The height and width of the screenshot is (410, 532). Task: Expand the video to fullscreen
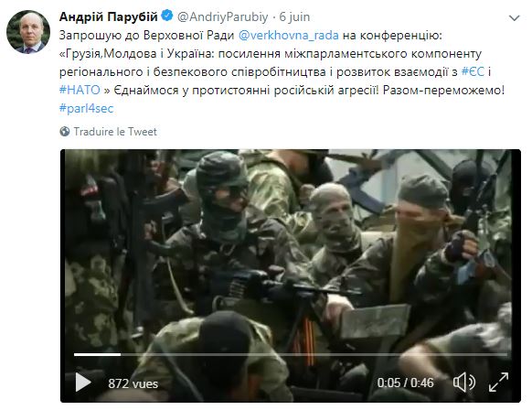[498, 383]
